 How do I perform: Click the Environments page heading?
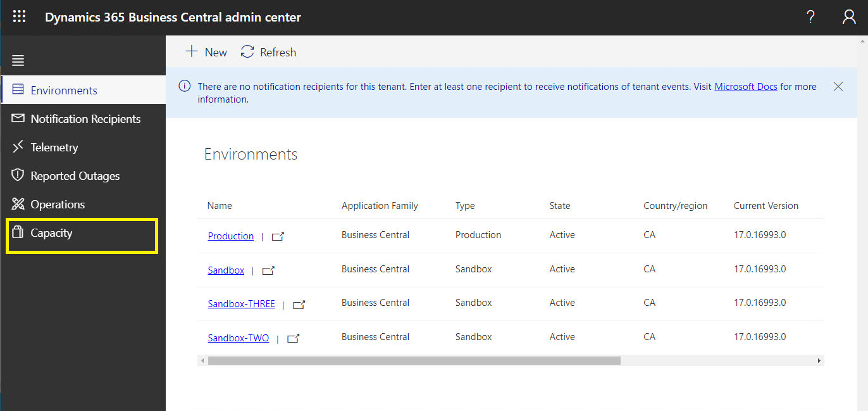[x=251, y=154]
